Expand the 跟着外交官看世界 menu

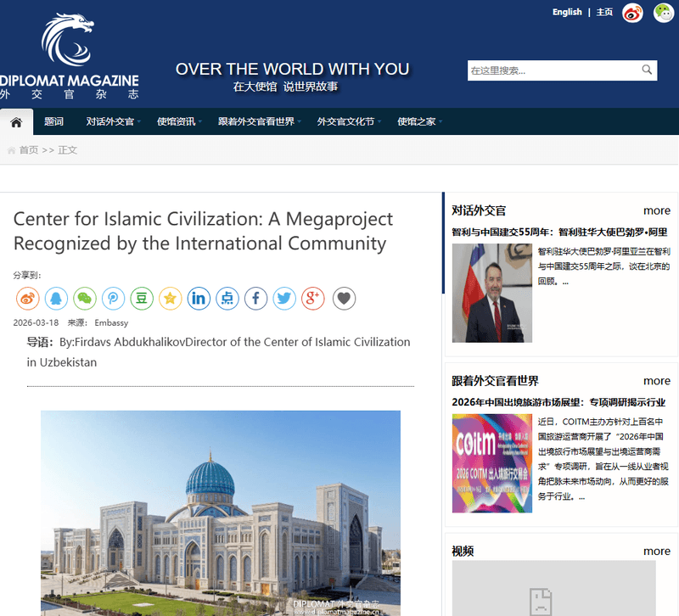(x=260, y=121)
